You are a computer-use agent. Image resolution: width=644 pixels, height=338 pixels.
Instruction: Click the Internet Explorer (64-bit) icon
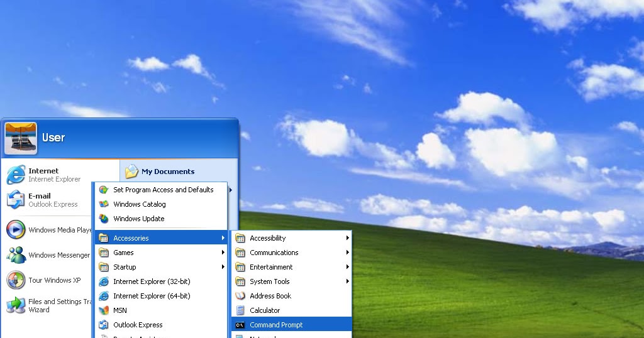click(x=104, y=296)
